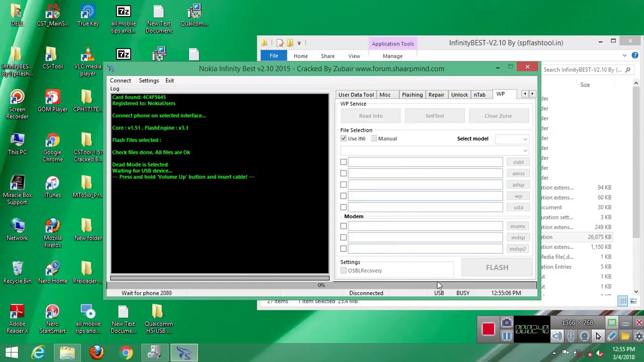644x362 pixels.
Task: Toggle the recorder mouse cursor icon
Action: point(598,336)
